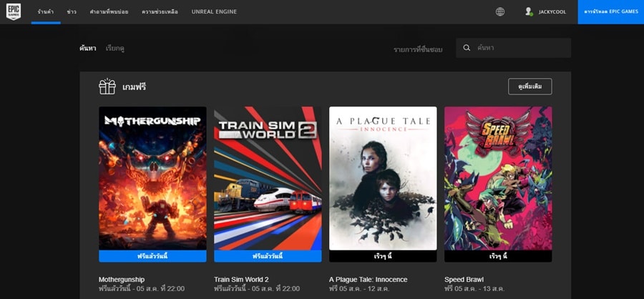Select the Train Sim World 2 cover

(x=268, y=179)
